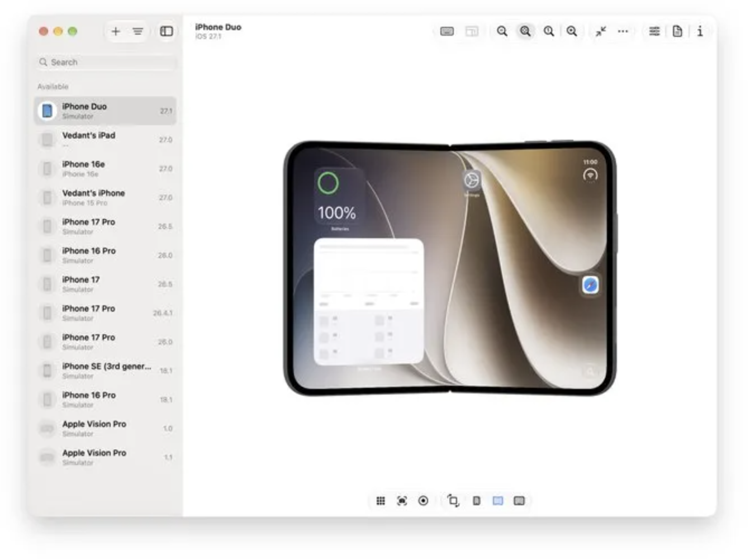The width and height of the screenshot is (750, 560).
Task: Open the Settings app on the simulated device
Action: coord(472,180)
